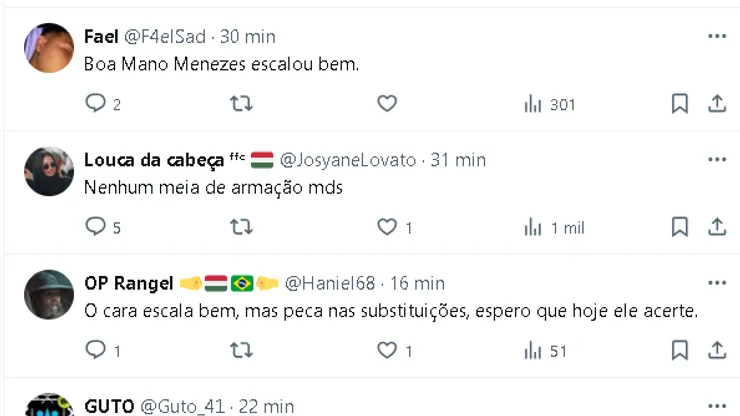740x416 pixels.
Task: Open more options on Fael's tweet
Action: 716,36
